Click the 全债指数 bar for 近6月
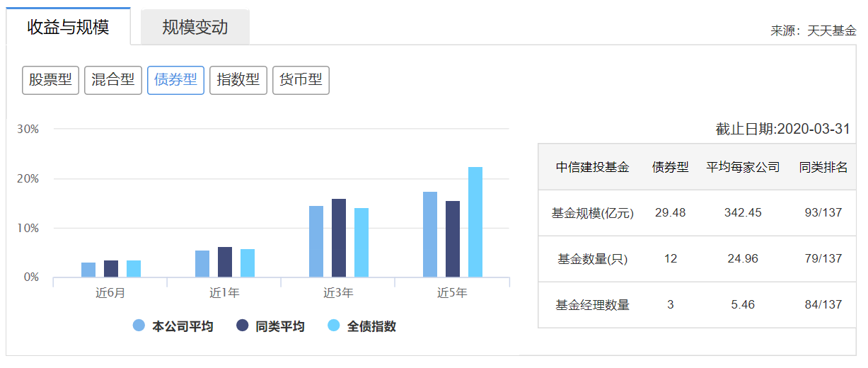 (x=134, y=269)
